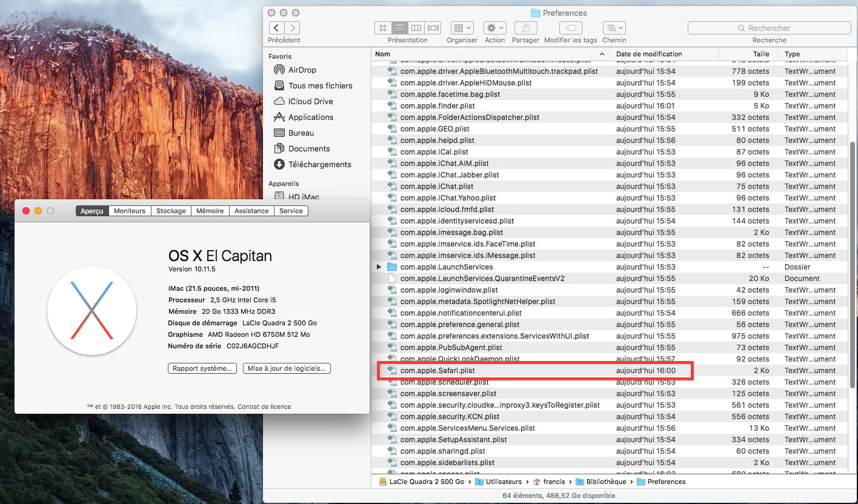This screenshot has height=504, width=858.
Task: Select the com.apple.LaunchServices.QuarantineEventsV2 document icon
Action: pyautogui.click(x=391, y=279)
